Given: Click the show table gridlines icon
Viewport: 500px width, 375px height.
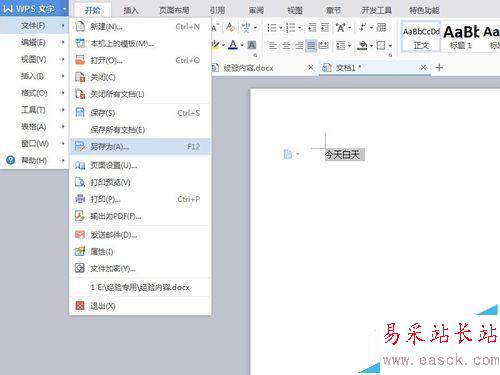Looking at the screenshot, I should tap(381, 27).
